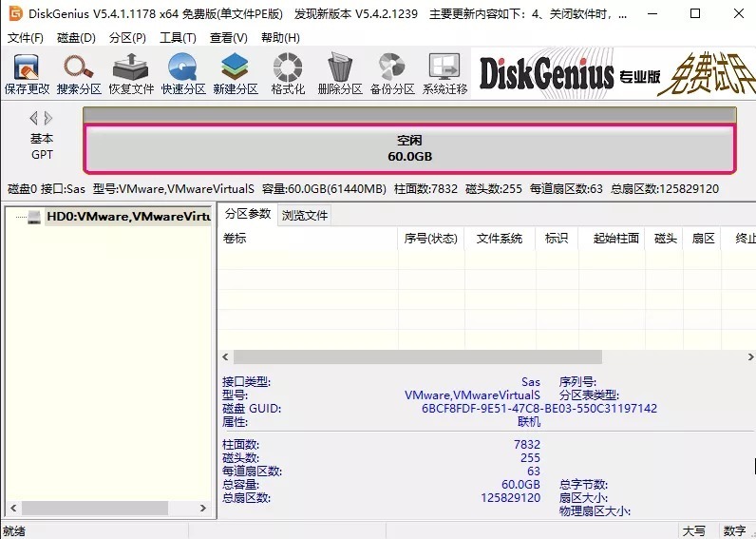This screenshot has width=756, height=539.
Task: Open the Partition (分区) menu
Action: click(x=127, y=38)
